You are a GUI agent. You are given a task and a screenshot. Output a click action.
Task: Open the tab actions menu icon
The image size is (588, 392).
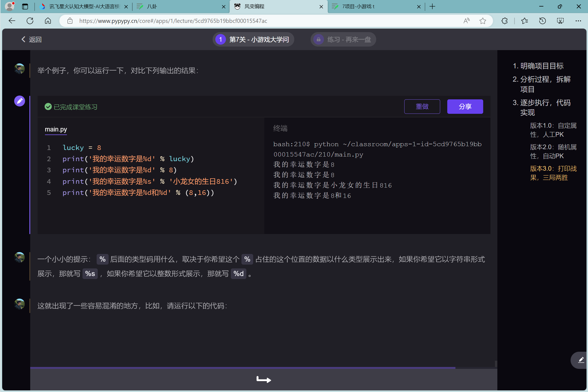click(x=25, y=7)
